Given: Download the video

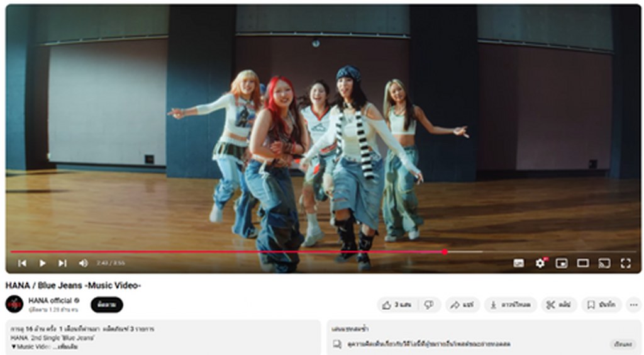Looking at the screenshot, I should 511,305.
